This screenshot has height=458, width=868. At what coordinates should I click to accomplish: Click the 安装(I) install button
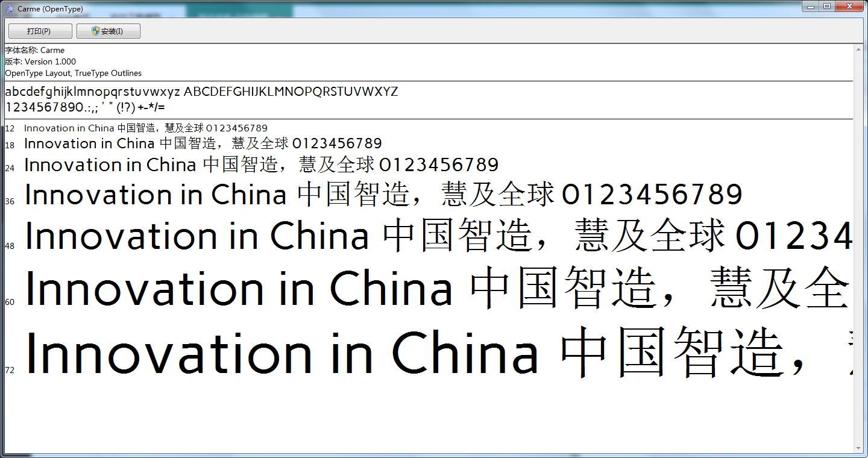[108, 31]
